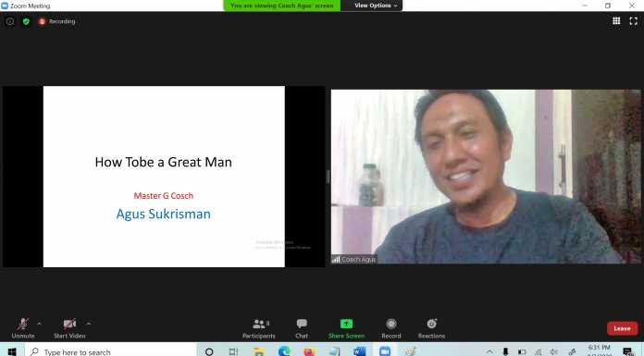644x356 pixels.
Task: Leave the meeting
Action: click(622, 328)
